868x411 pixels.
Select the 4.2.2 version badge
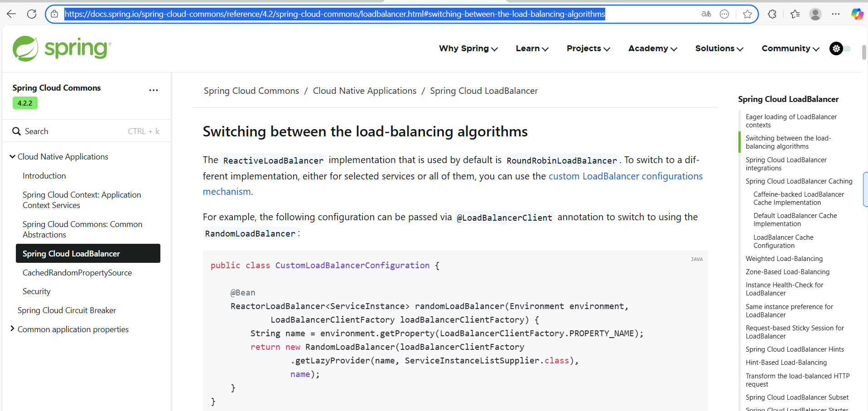point(25,103)
